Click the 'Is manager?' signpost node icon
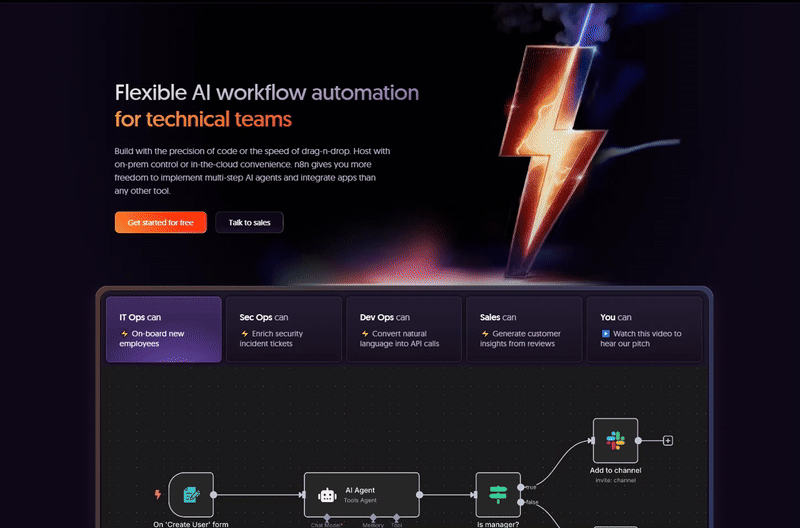Image resolution: width=800 pixels, height=528 pixels. tap(497, 494)
